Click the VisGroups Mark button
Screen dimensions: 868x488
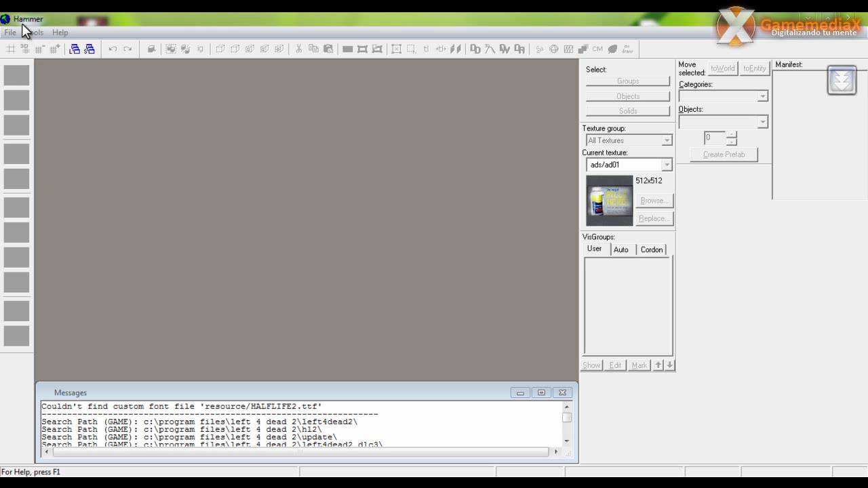coord(639,365)
